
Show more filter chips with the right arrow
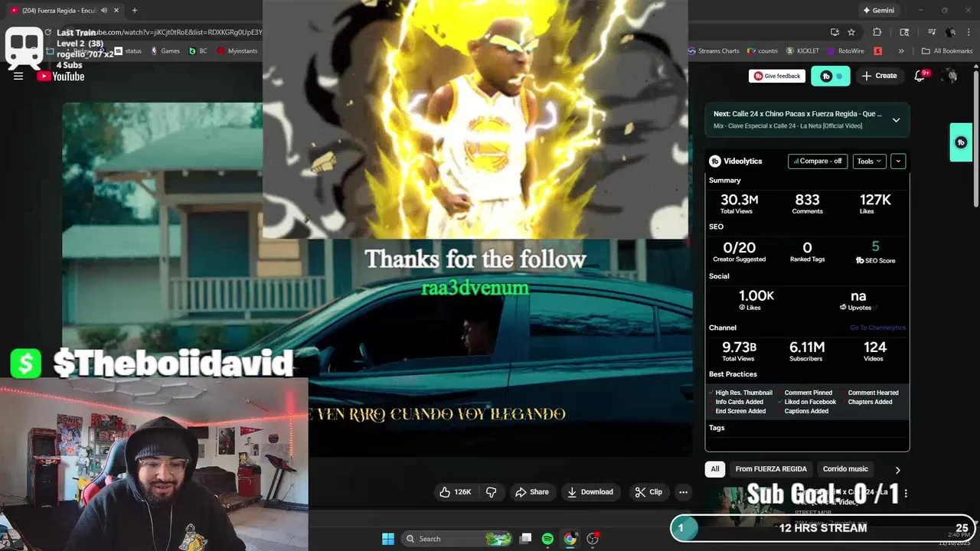click(897, 470)
